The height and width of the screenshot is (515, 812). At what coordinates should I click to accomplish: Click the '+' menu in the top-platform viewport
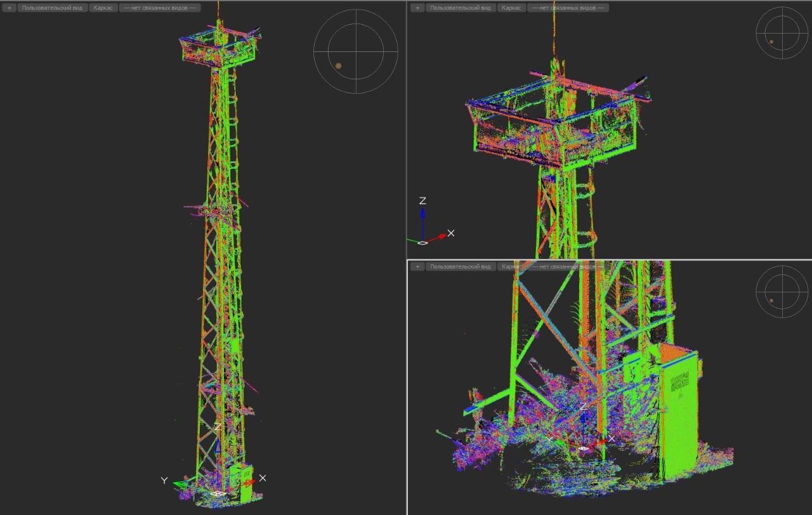coord(417,8)
